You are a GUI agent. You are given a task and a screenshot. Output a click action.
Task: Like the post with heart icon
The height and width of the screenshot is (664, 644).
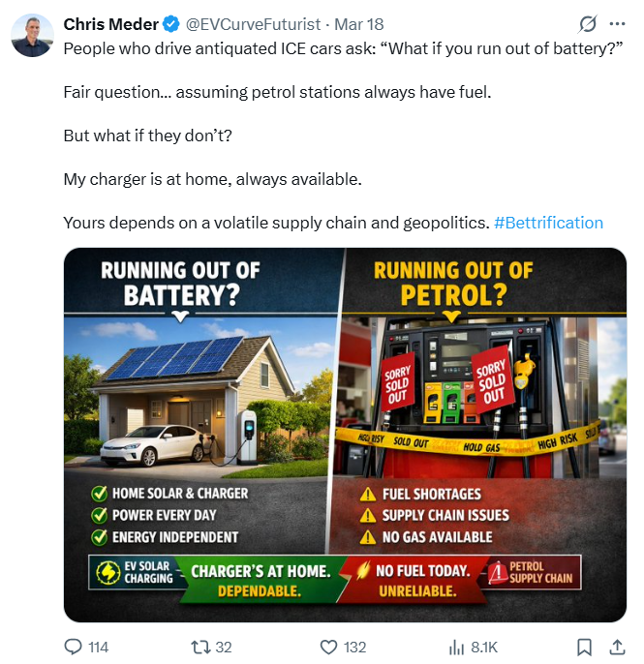(328, 647)
